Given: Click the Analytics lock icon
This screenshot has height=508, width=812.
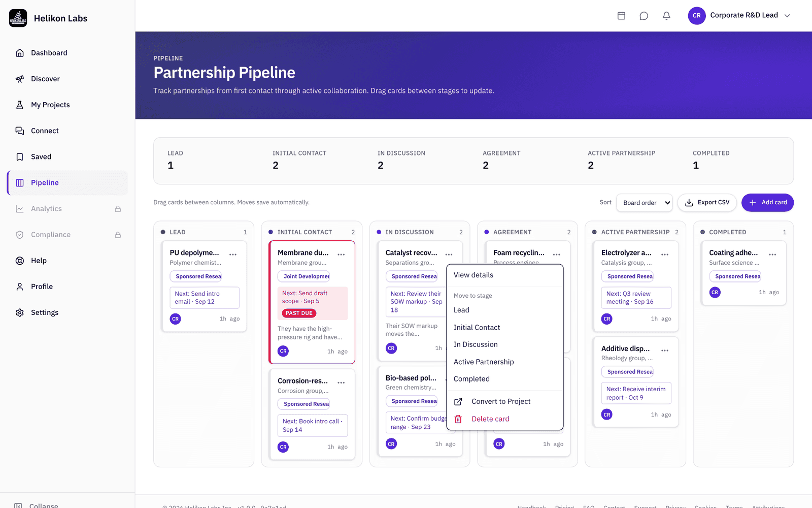Looking at the screenshot, I should pyautogui.click(x=118, y=209).
